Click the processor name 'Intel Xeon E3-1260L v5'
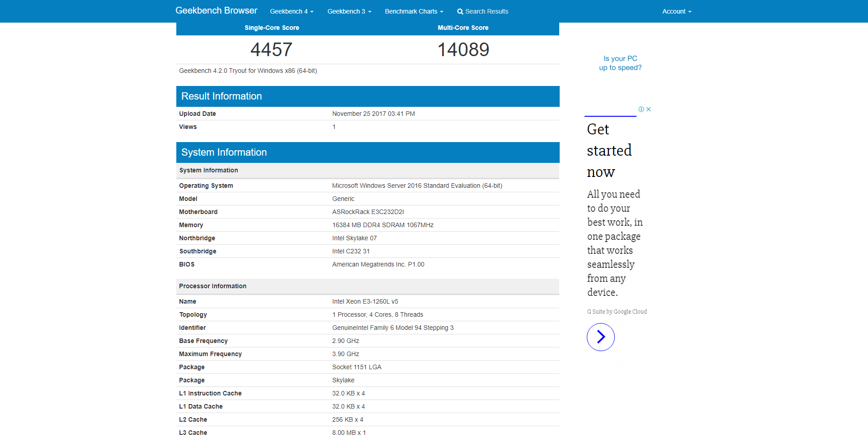The width and height of the screenshot is (868, 438). click(365, 301)
